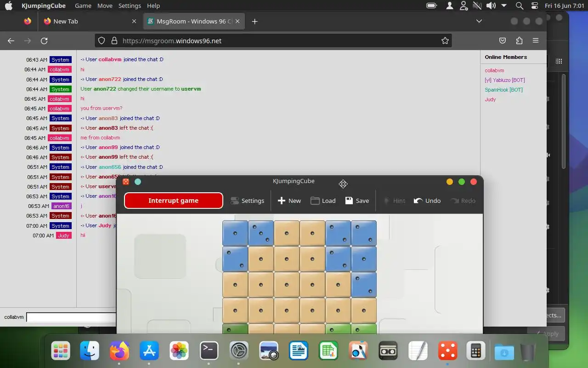Click the Hint lightbulb button
This screenshot has width=588, height=368.
click(394, 201)
